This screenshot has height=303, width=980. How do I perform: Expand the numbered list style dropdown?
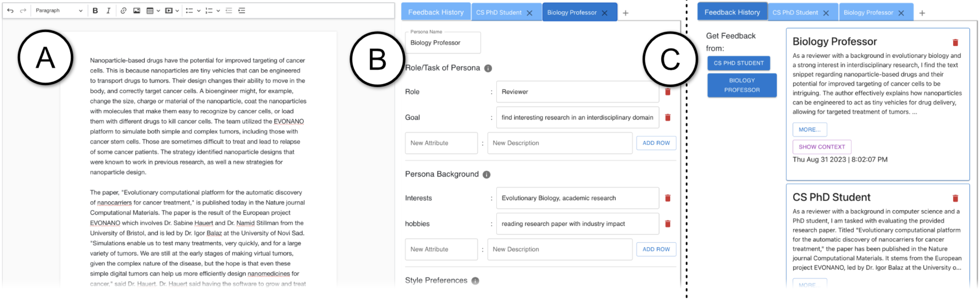[x=218, y=11]
